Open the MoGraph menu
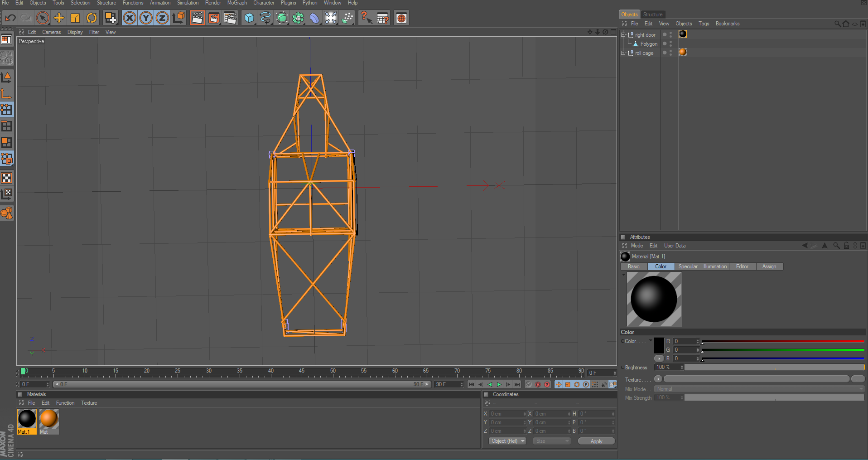868x460 pixels. pos(237,3)
